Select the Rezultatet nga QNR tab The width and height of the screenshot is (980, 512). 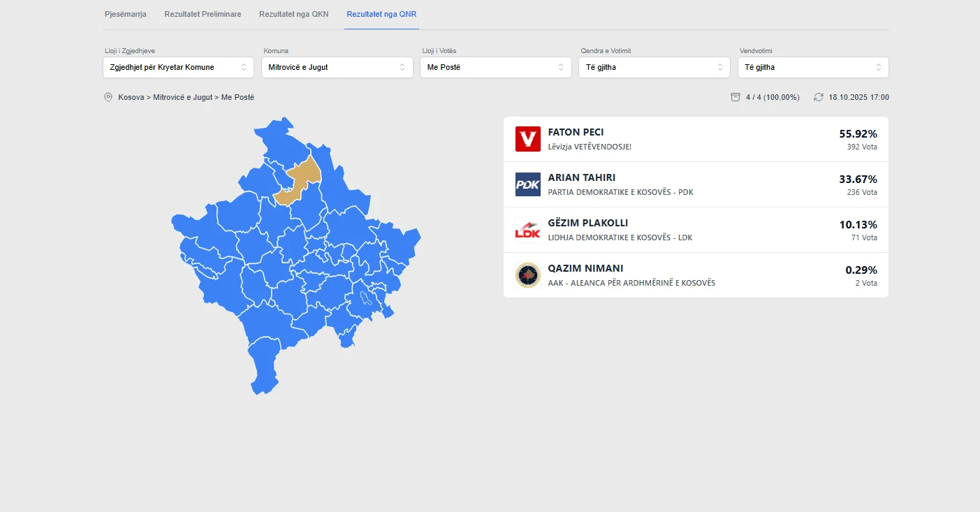pyautogui.click(x=381, y=14)
